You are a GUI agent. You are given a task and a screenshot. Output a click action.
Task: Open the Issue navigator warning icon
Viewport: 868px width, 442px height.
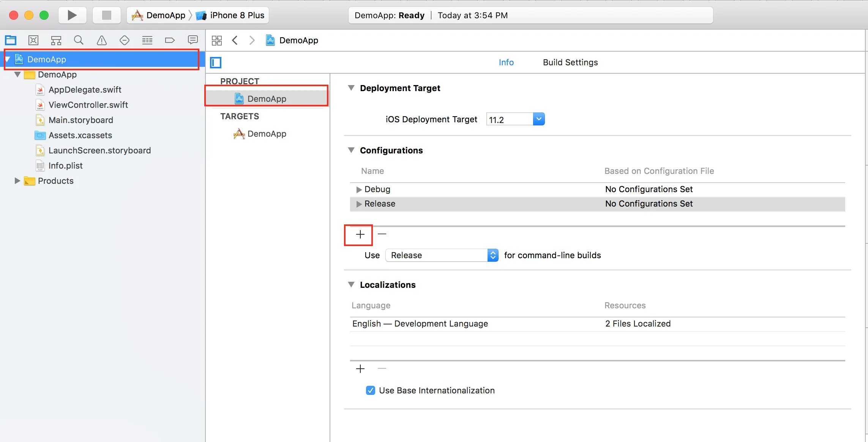pos(101,40)
